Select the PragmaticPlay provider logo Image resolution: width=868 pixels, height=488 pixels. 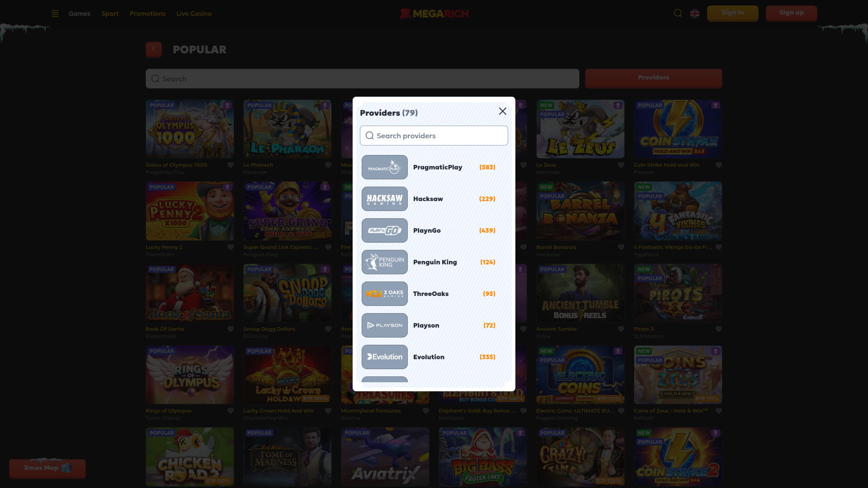coord(384,167)
